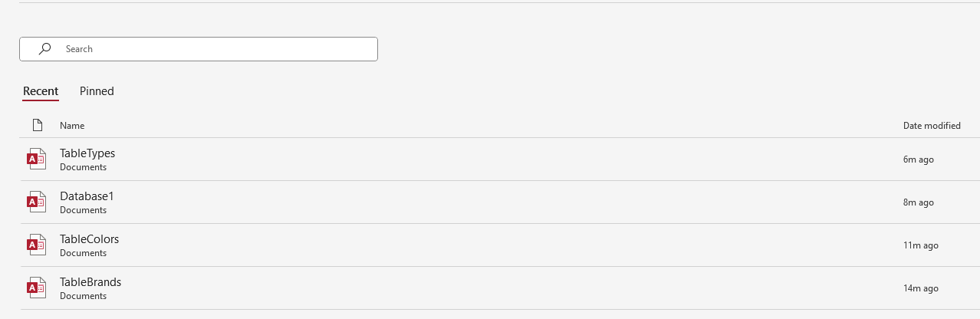The height and width of the screenshot is (319, 980).
Task: Open the Database1 file by name
Action: tap(87, 196)
